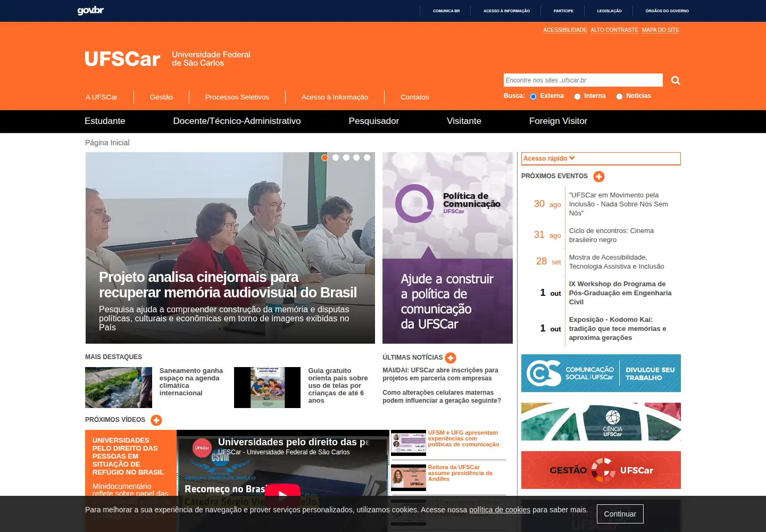Open the Guia gratuito telas thumbnail
Image resolution: width=766 pixels, height=532 pixels.
tap(267, 388)
